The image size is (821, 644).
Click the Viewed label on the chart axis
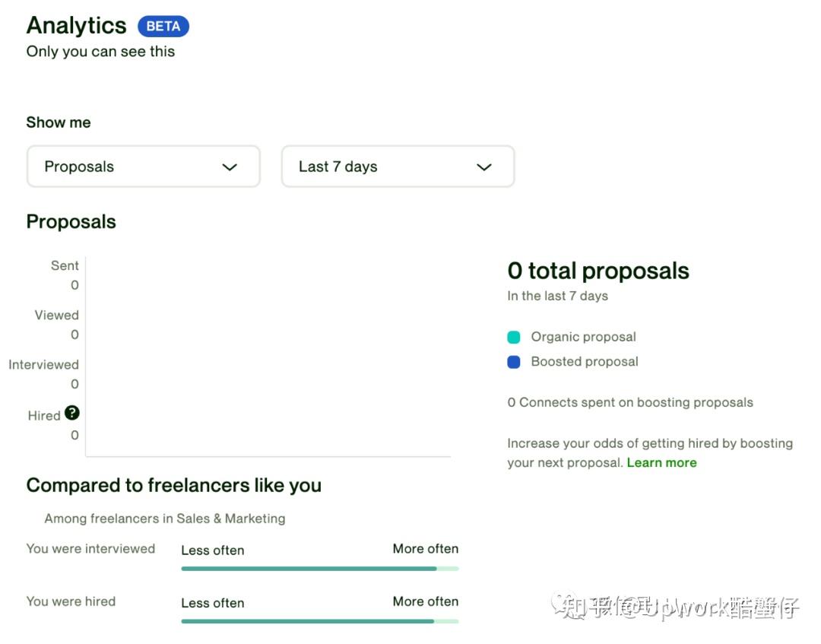(x=56, y=315)
